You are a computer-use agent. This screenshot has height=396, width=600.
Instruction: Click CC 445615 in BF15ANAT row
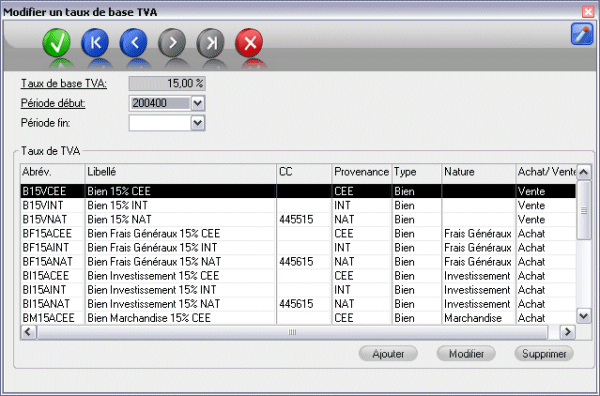pos(296,262)
